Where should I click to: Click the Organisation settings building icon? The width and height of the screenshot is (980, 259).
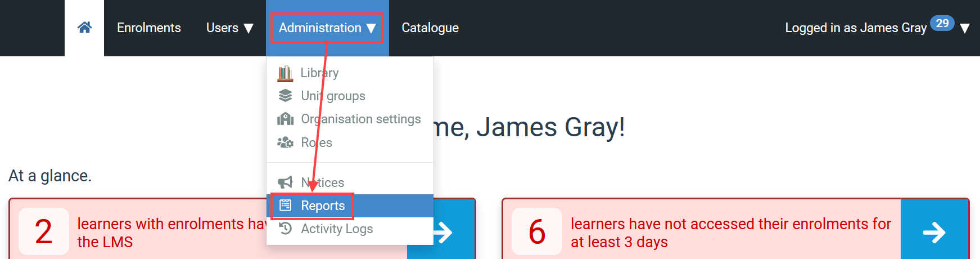pos(285,119)
